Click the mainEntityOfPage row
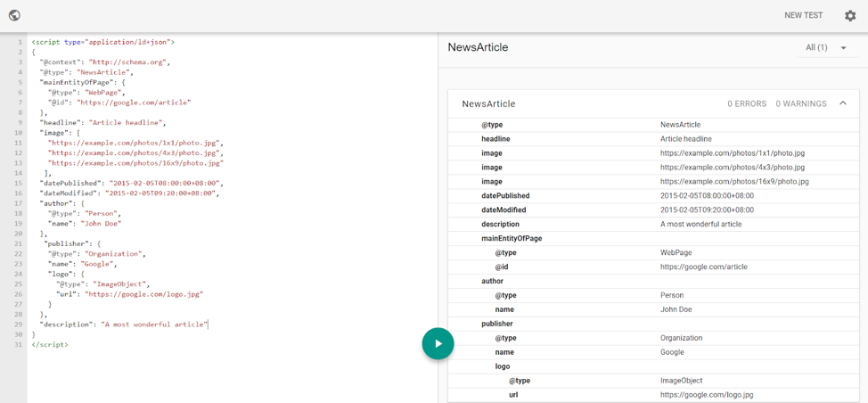The width and height of the screenshot is (868, 403). coord(653,238)
